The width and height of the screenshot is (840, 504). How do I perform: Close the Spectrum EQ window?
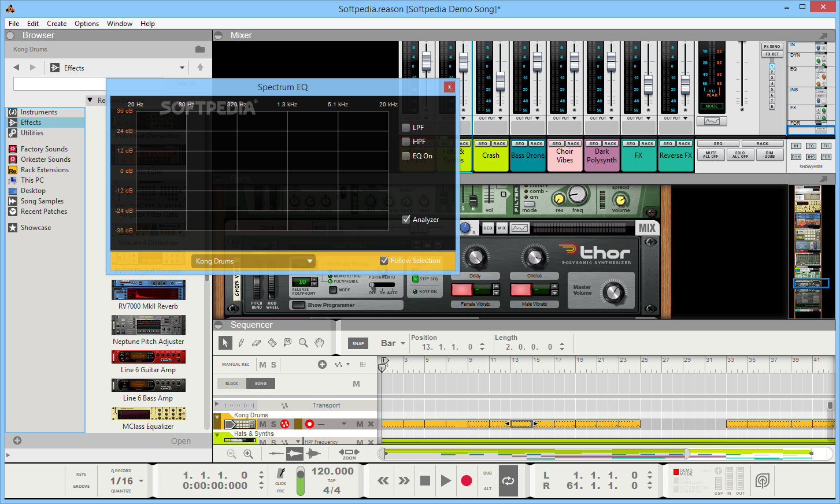click(449, 87)
